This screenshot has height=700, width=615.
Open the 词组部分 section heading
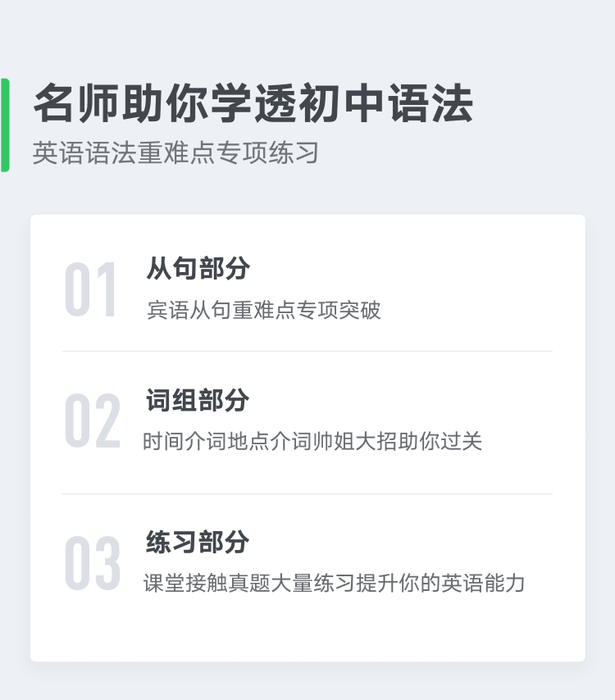[x=198, y=400]
